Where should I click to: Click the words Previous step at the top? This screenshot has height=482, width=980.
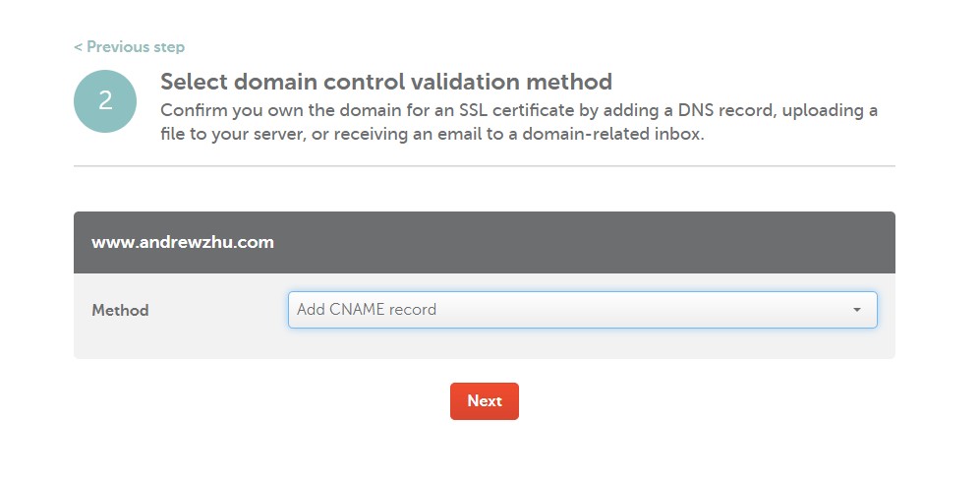pos(136,47)
